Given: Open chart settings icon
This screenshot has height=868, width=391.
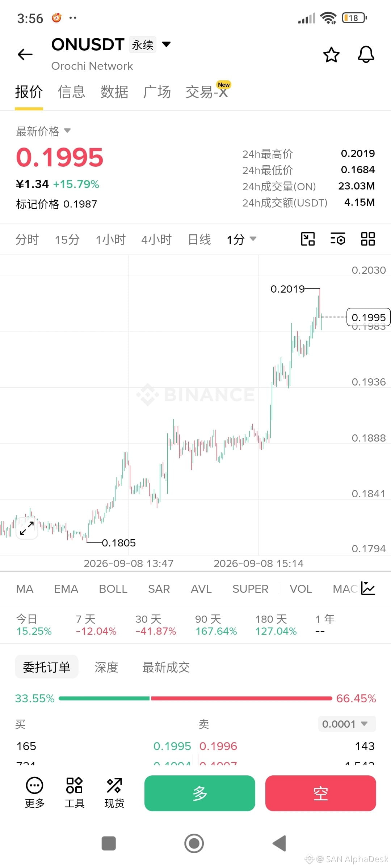Looking at the screenshot, I should [338, 239].
